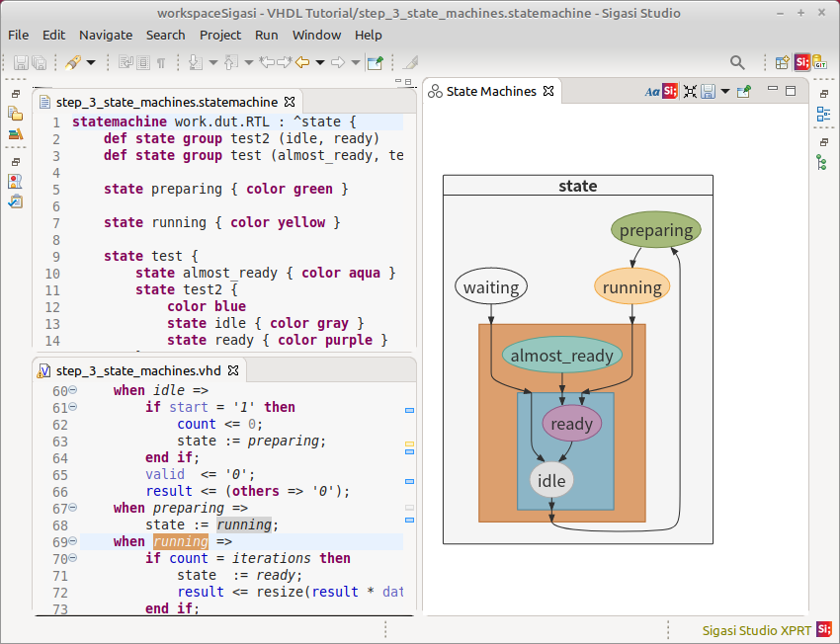Close the step_3_state_machines.statemachine editor tab
The height and width of the screenshot is (644, 840).
[290, 101]
